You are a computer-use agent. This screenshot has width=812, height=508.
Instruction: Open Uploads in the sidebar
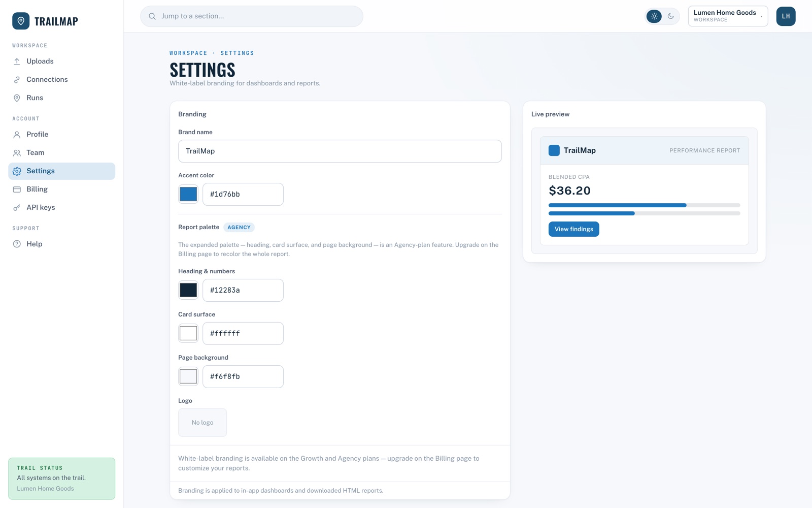(61, 61)
